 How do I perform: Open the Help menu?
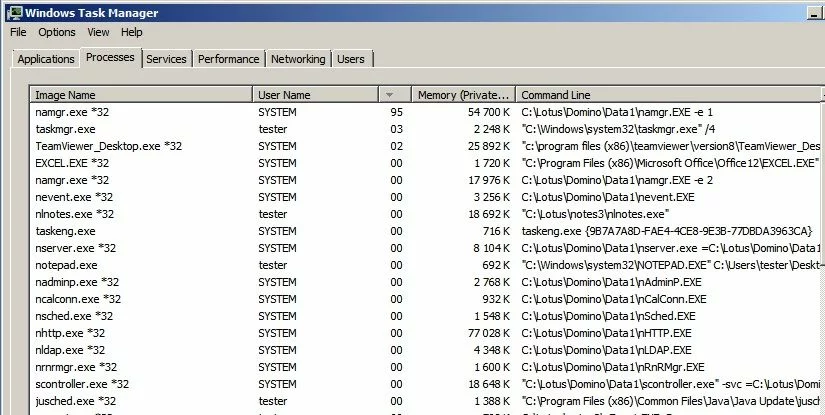coord(132,32)
